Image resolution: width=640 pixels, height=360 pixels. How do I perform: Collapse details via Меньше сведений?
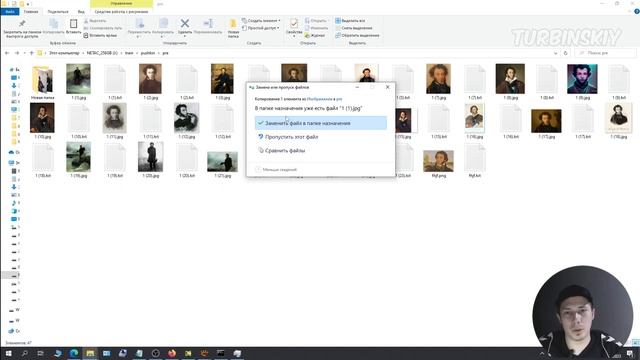click(276, 169)
